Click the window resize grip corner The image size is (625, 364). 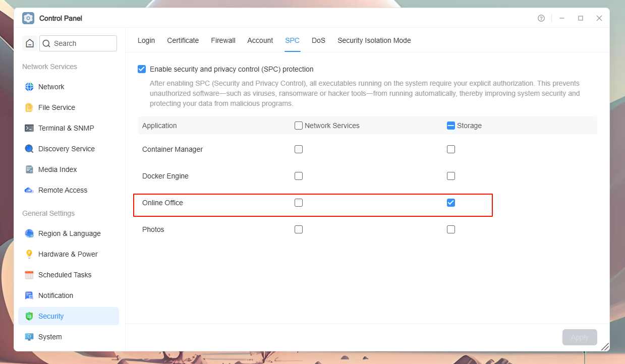(605, 346)
